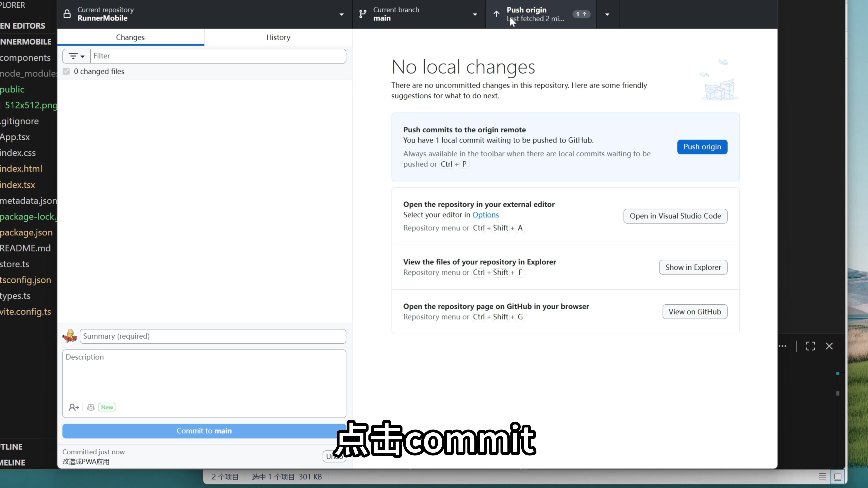Click the add co-authors icon
The width and height of the screenshot is (868, 488).
coord(73,408)
